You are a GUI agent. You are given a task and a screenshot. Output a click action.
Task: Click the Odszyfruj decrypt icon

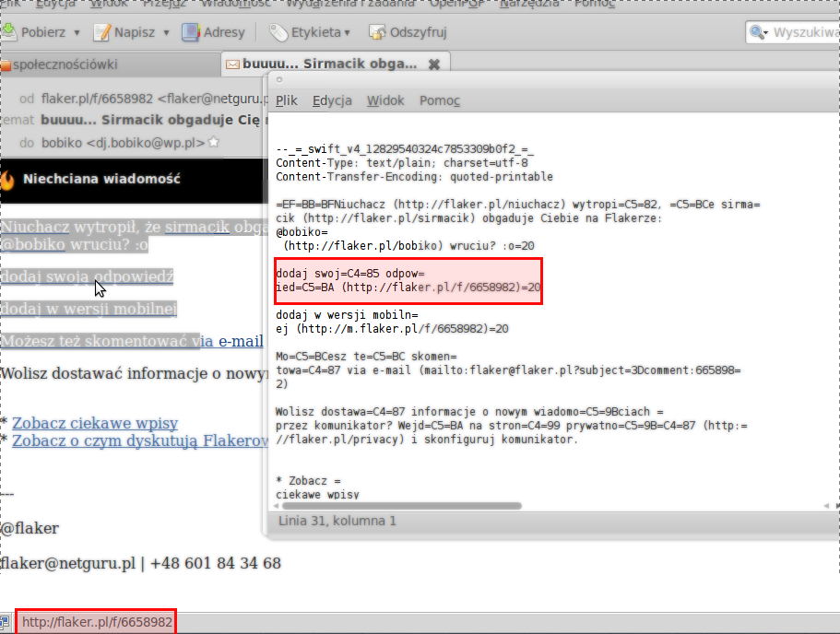click(377, 32)
